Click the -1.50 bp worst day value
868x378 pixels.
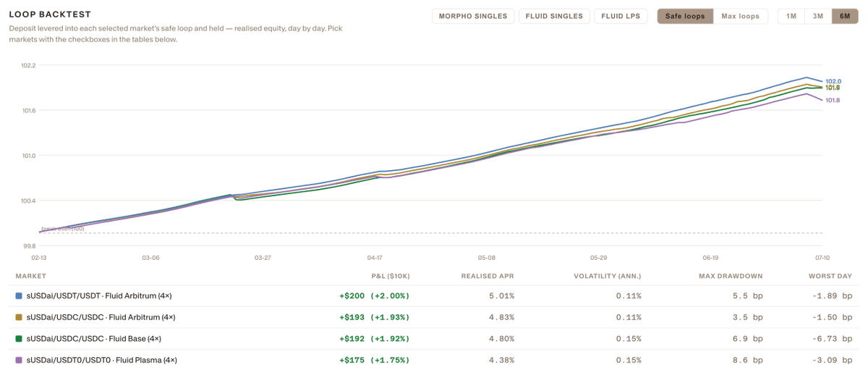pyautogui.click(x=832, y=317)
